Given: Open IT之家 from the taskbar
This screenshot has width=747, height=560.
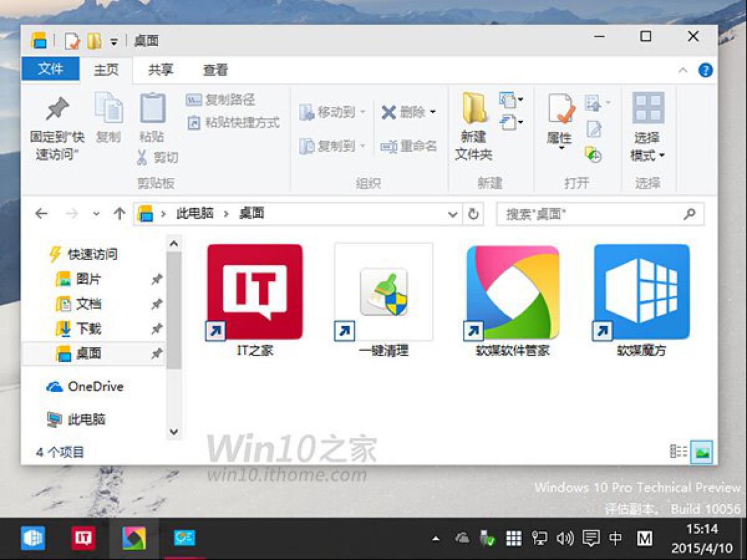Looking at the screenshot, I should tap(83, 538).
